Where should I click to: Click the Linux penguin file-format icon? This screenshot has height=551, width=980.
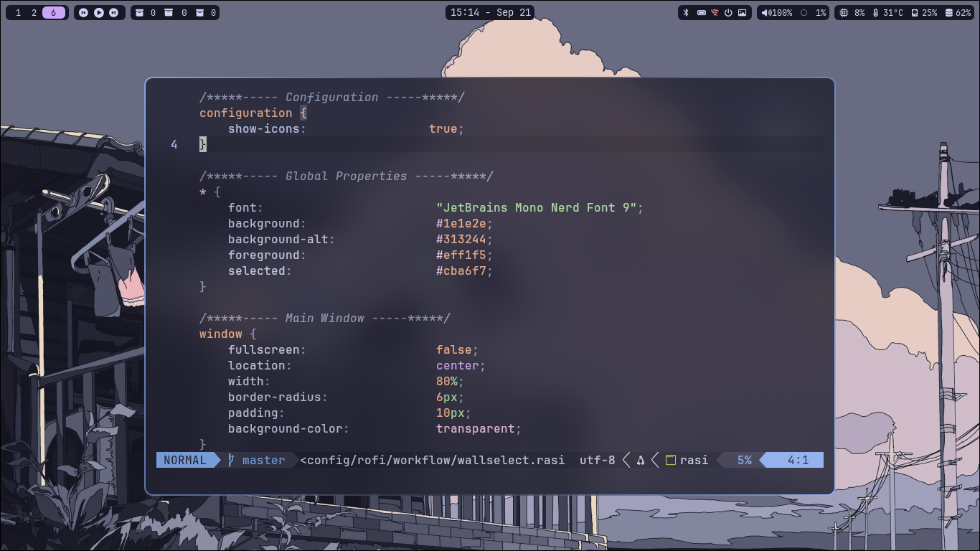point(641,460)
